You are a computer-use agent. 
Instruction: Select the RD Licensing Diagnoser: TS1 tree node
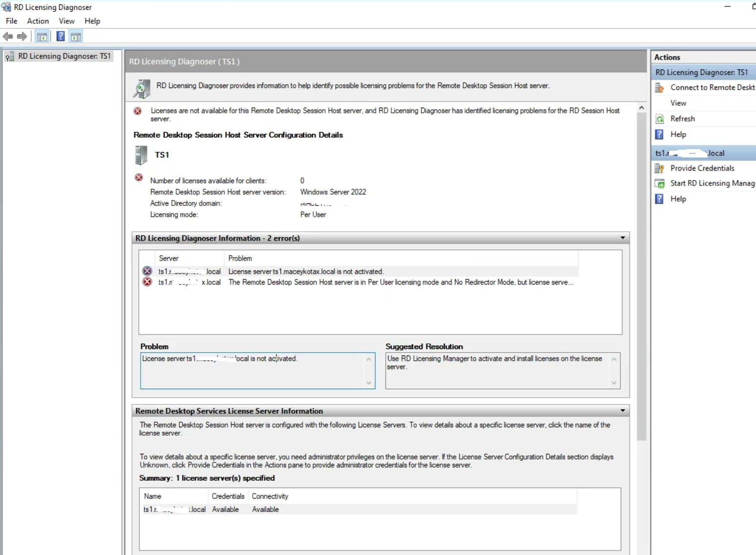[58, 56]
